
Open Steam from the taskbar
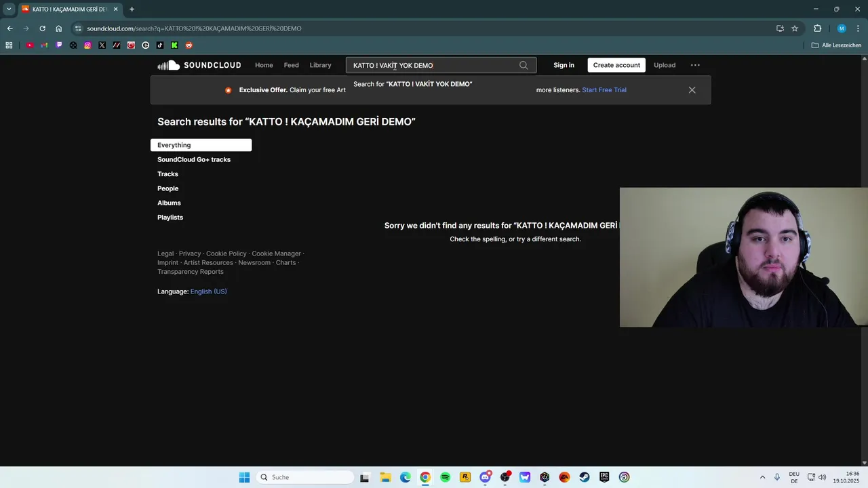coord(585,477)
